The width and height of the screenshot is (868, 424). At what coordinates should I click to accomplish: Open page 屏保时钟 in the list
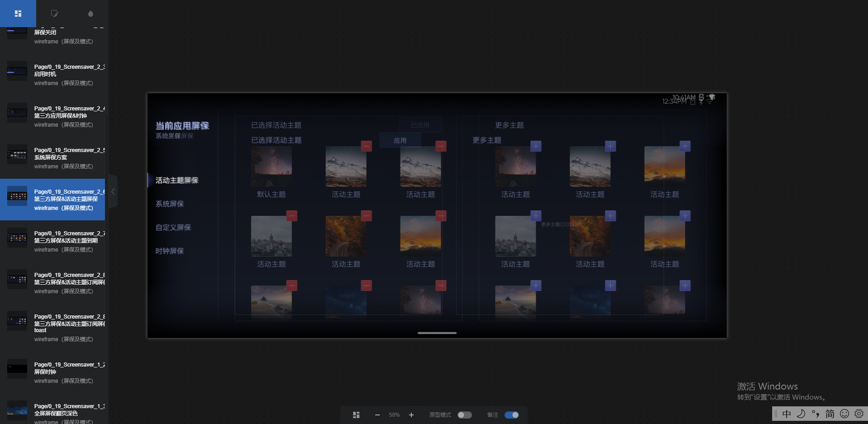(52, 372)
